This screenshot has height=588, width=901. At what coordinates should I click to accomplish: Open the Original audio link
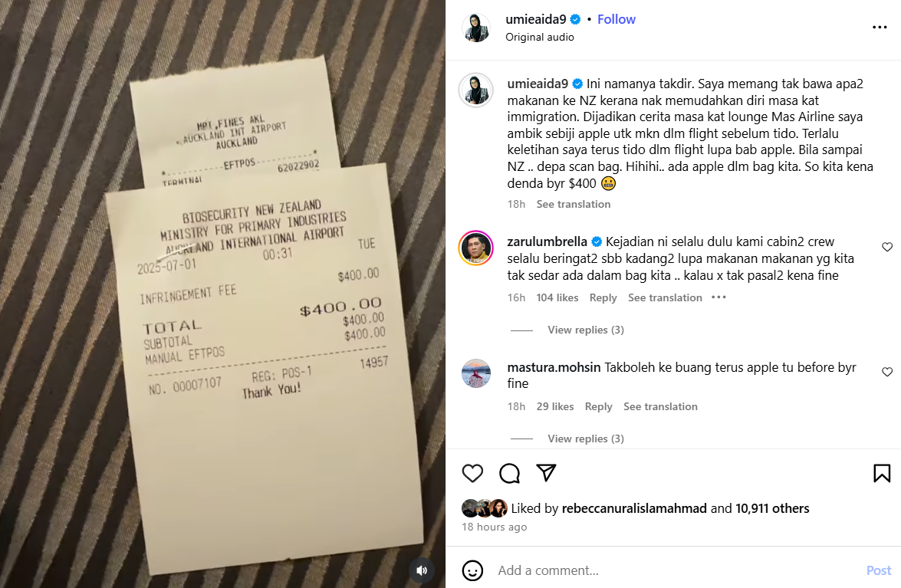click(x=540, y=37)
